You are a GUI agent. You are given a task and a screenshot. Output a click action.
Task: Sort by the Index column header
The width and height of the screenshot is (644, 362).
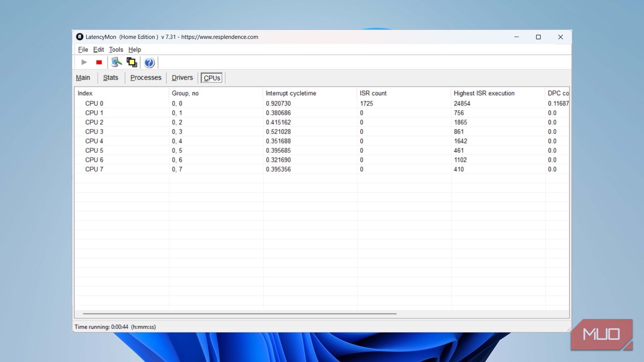pos(122,93)
